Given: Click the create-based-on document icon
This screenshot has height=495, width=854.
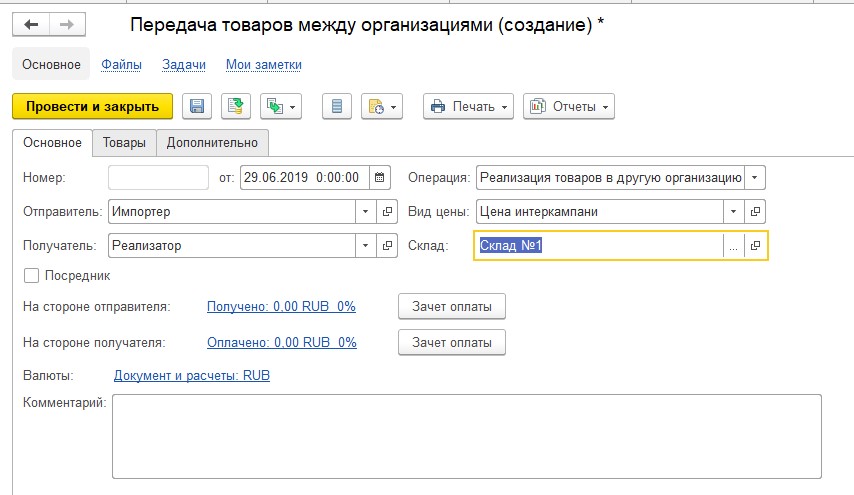Looking at the screenshot, I should tap(281, 106).
